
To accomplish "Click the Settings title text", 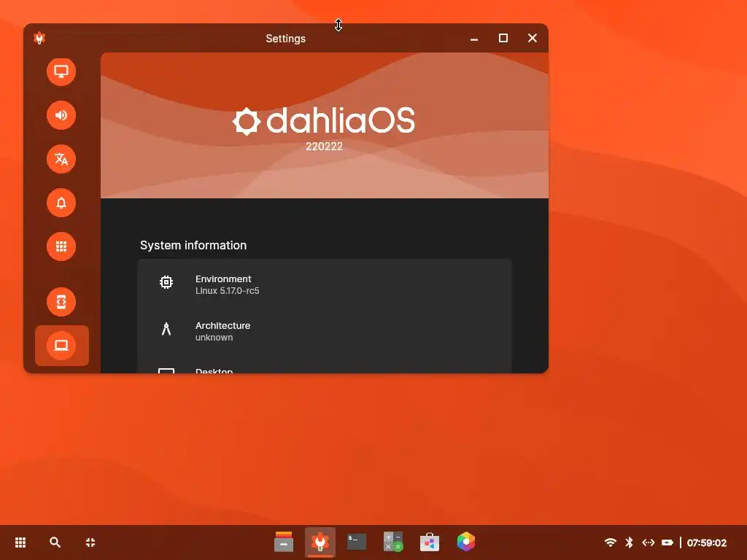I will pyautogui.click(x=285, y=39).
